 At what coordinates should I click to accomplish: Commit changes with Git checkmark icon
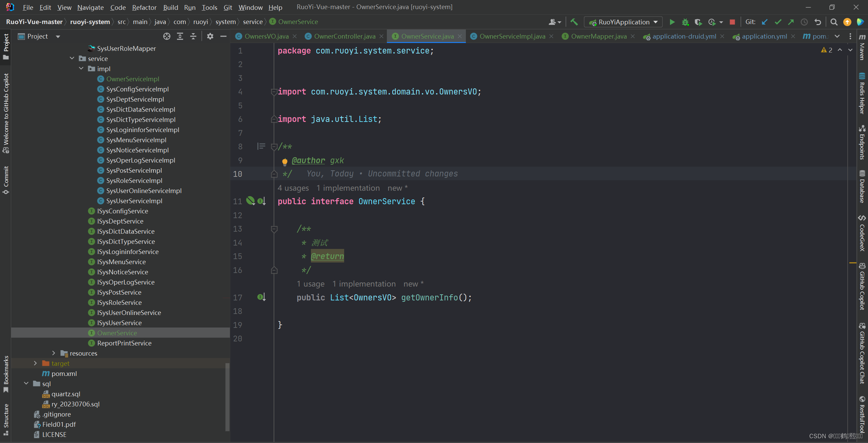(x=778, y=22)
